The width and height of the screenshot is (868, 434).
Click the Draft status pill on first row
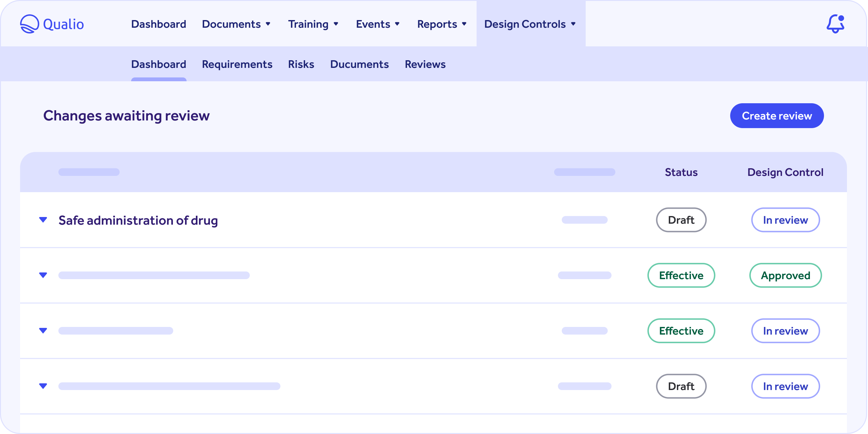pos(681,220)
